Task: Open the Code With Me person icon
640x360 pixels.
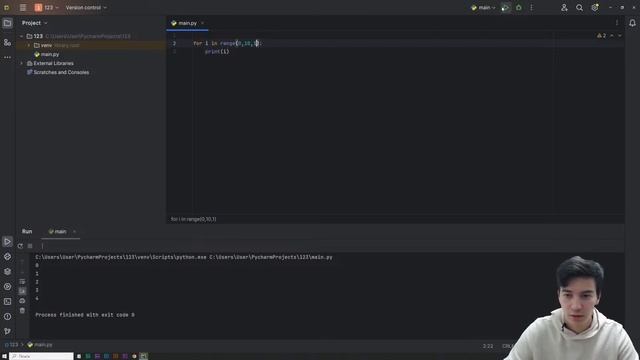Action: tap(564, 8)
